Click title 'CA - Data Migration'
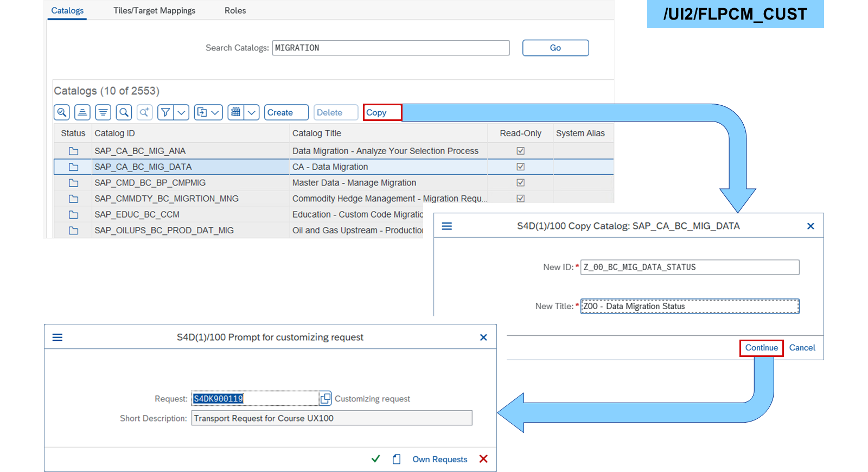Screen dimensions: 868x472 pyautogui.click(x=330, y=167)
